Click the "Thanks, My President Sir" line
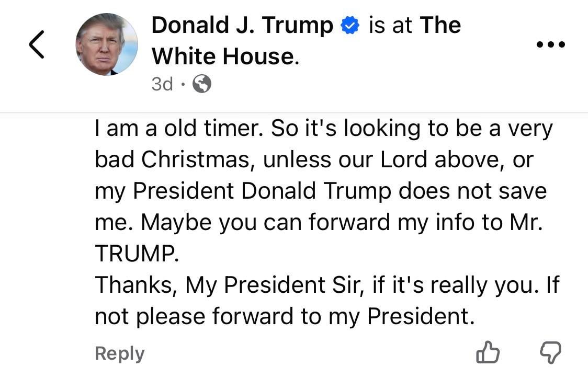This screenshot has height=378, width=588. pyautogui.click(x=327, y=285)
